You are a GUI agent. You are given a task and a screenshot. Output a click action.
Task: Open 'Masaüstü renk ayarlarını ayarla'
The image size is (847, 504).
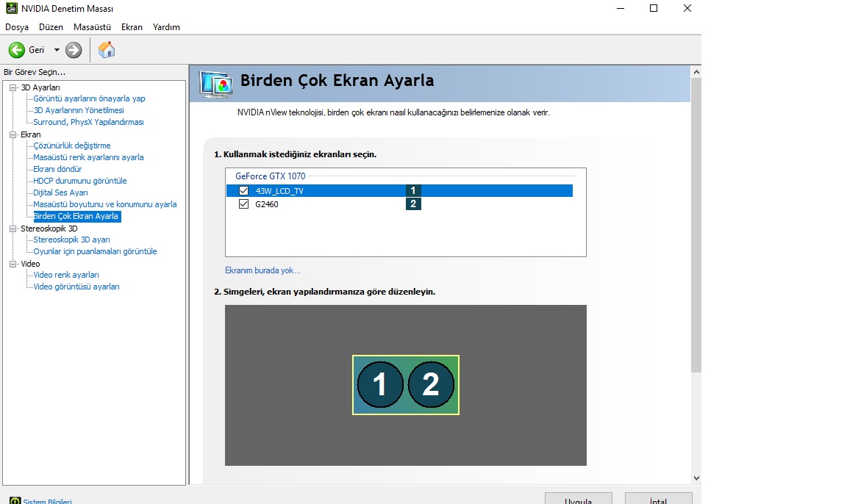pos(88,157)
